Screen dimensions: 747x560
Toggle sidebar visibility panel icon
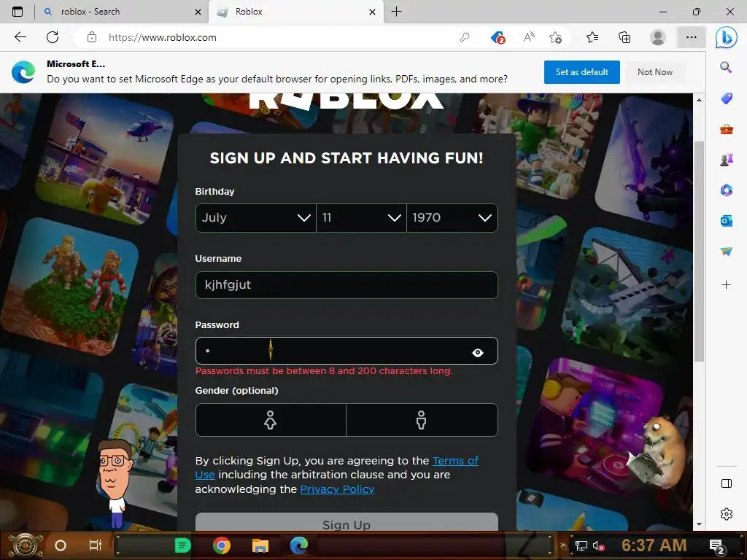[726, 483]
